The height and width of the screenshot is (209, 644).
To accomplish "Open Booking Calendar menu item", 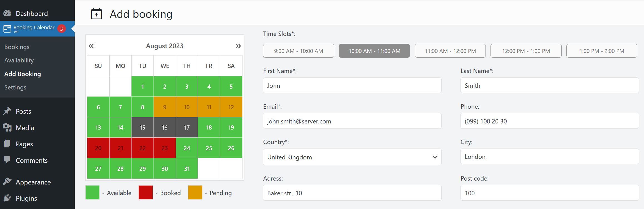I will [x=37, y=29].
